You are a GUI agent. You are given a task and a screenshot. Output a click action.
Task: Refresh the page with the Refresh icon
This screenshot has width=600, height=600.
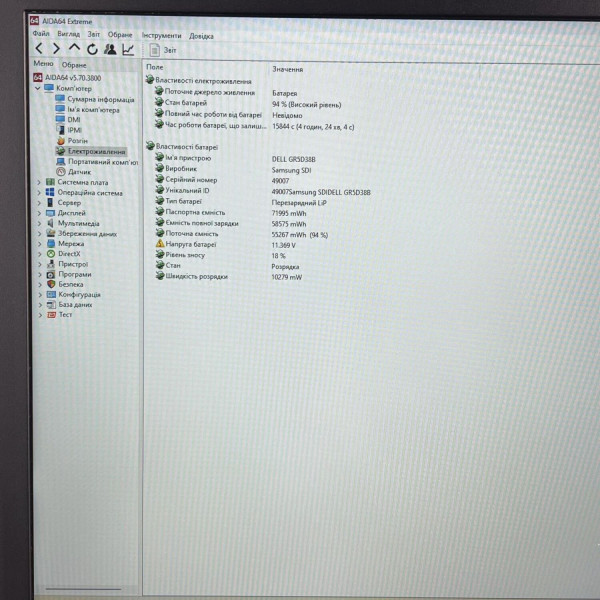(92, 49)
